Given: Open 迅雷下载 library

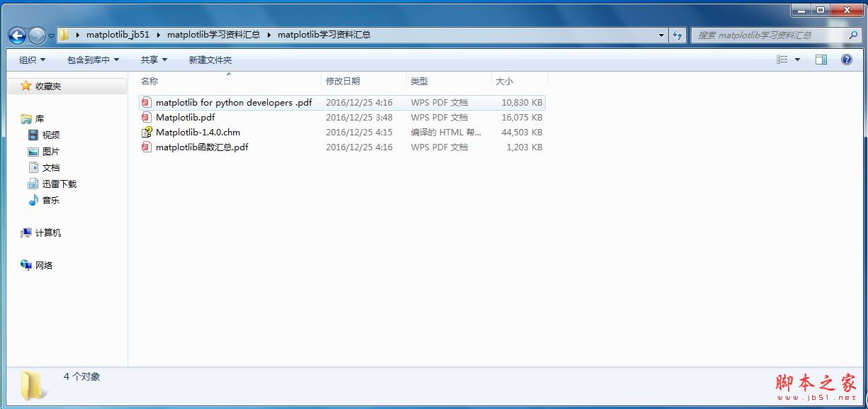Looking at the screenshot, I should click(60, 184).
